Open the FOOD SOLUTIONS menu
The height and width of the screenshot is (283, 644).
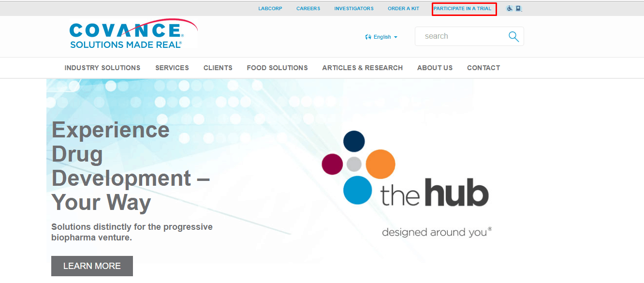click(277, 68)
